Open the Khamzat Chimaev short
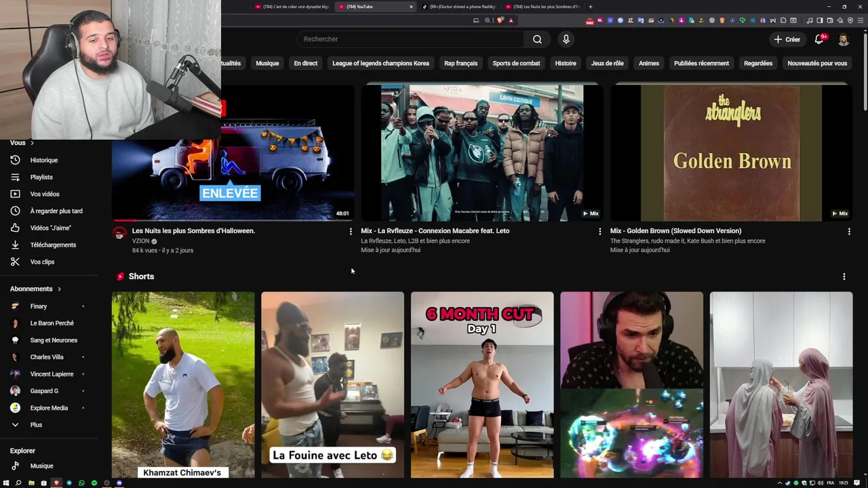Image resolution: width=868 pixels, height=488 pixels. 183,385
